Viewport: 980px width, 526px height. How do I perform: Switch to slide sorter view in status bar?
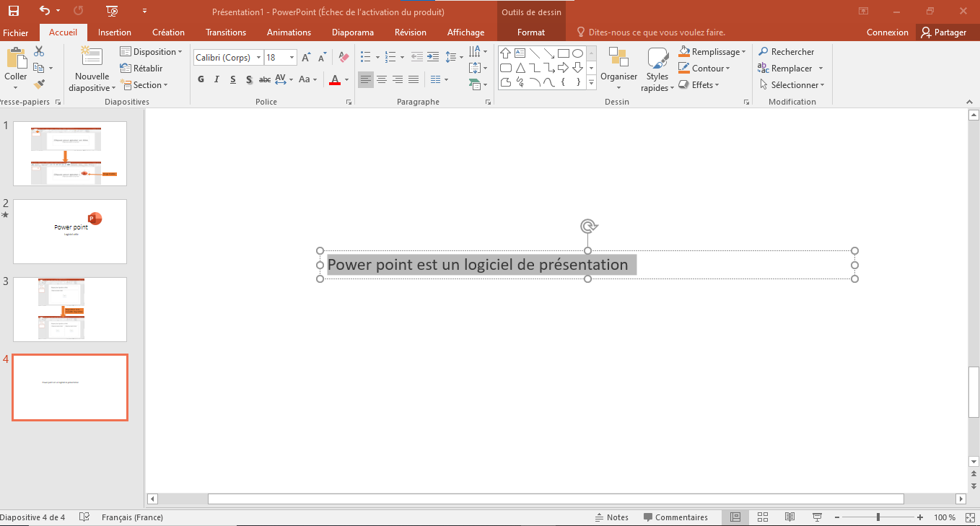coord(763,517)
